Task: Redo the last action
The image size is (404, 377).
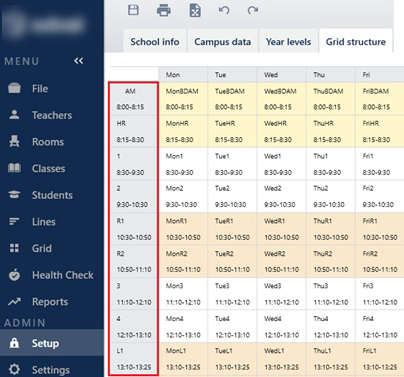Action: tap(253, 10)
